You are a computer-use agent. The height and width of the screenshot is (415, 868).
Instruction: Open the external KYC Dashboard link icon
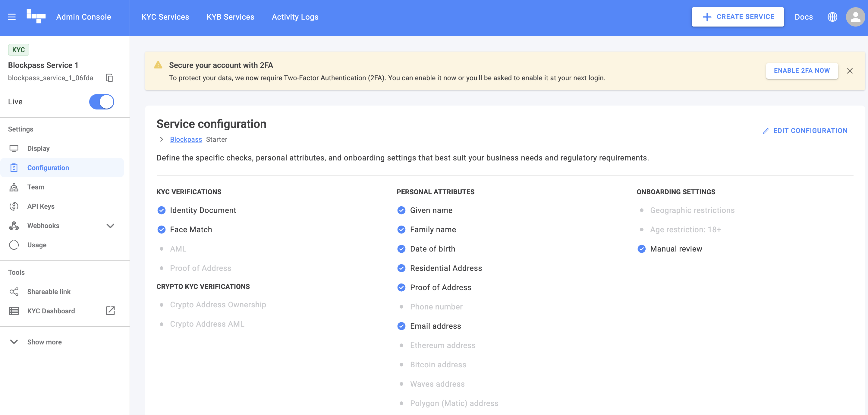point(110,310)
